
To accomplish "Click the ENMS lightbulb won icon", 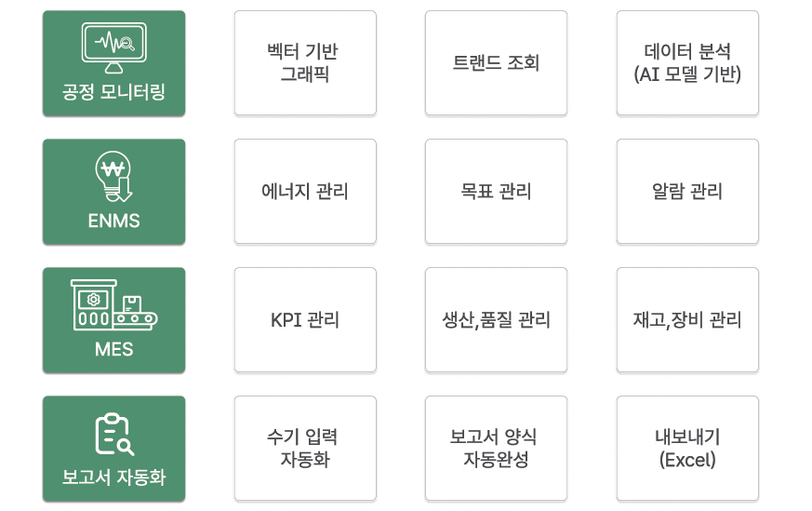I will (113, 176).
